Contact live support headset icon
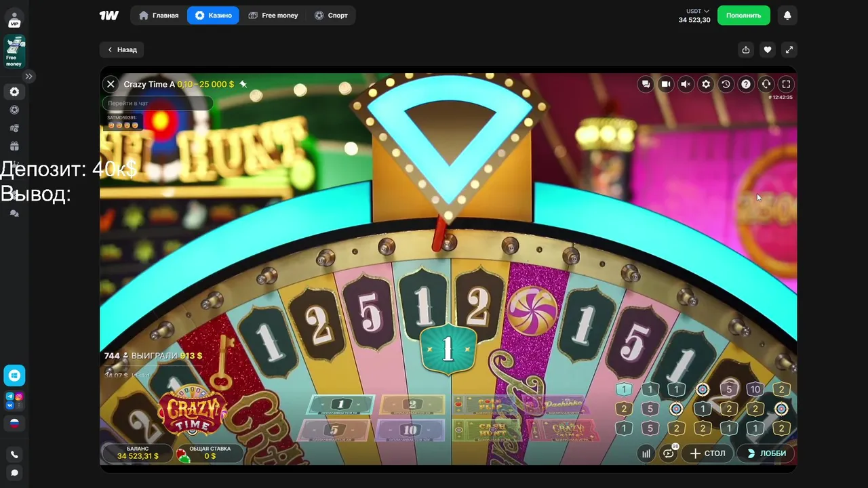868x488 pixels. [766, 84]
